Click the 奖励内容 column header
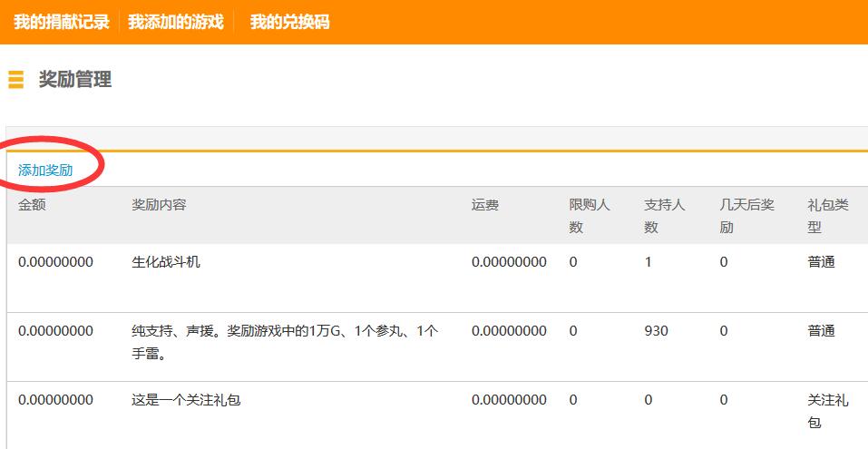The image size is (868, 449). [159, 205]
